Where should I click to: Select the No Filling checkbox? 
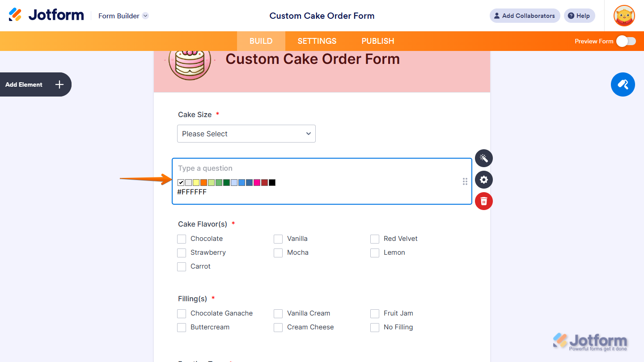[375, 327]
